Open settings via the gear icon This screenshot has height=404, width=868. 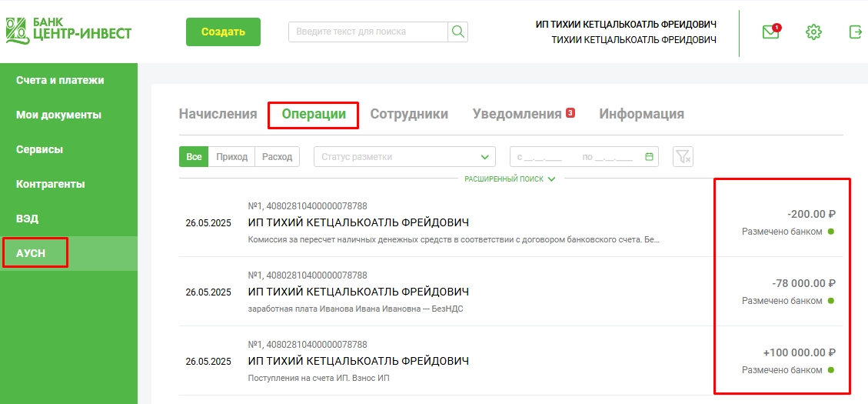(813, 32)
